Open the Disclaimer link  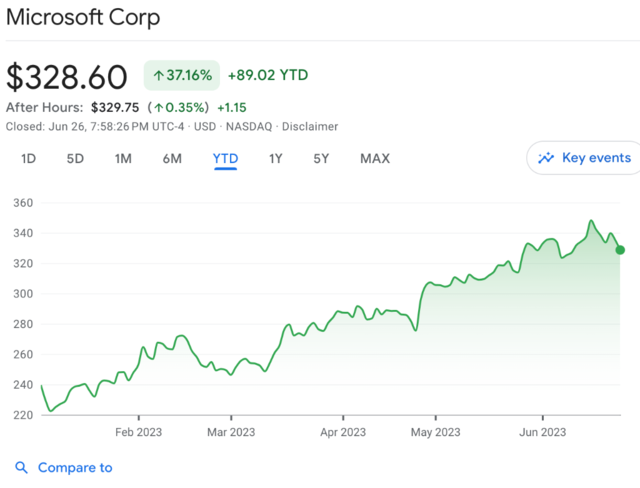[x=310, y=127]
